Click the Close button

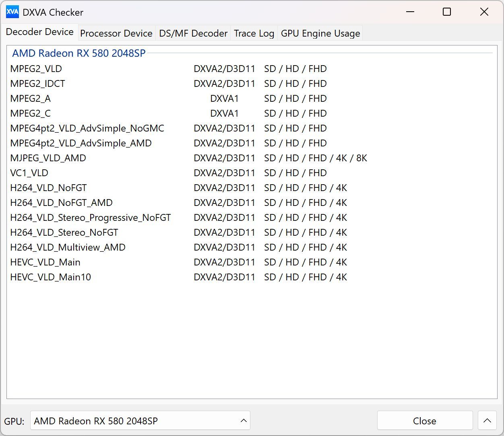pos(425,421)
